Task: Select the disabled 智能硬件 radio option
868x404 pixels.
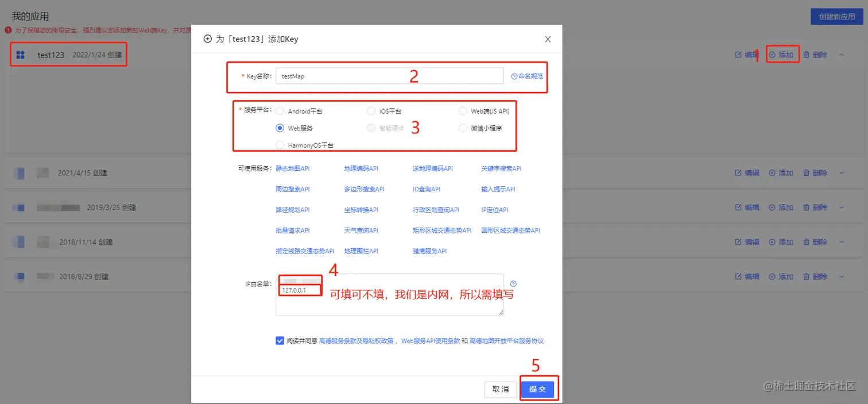Action: click(371, 128)
